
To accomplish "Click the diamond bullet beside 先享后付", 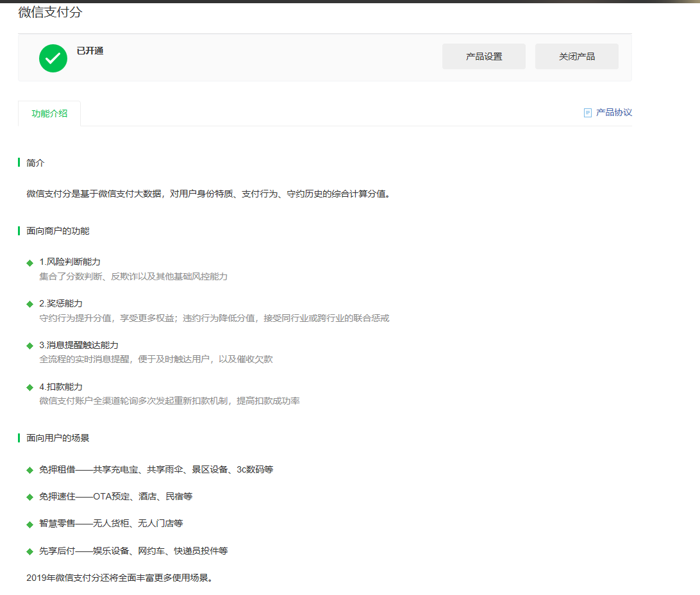I will [30, 551].
